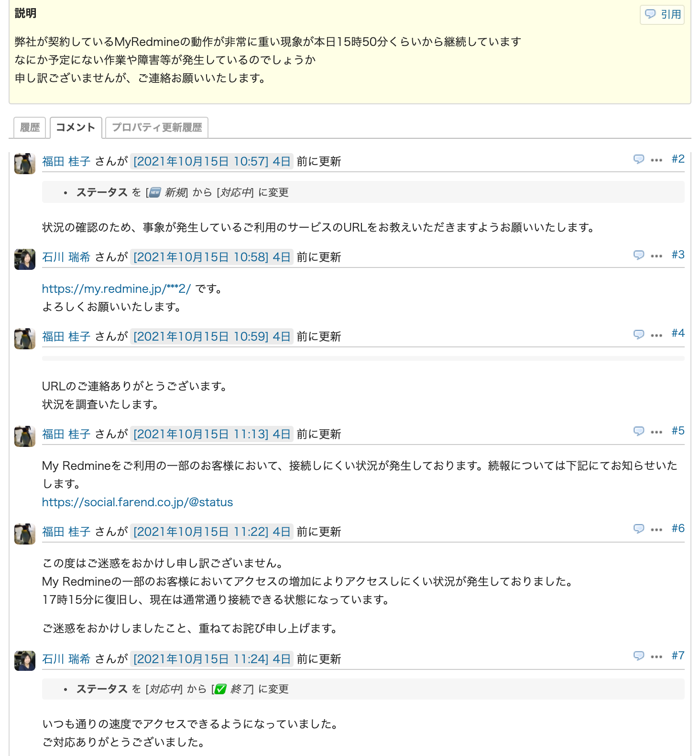Image resolution: width=700 pixels, height=756 pixels.
Task: Open the social.farend.co.jp status link
Action: click(137, 502)
